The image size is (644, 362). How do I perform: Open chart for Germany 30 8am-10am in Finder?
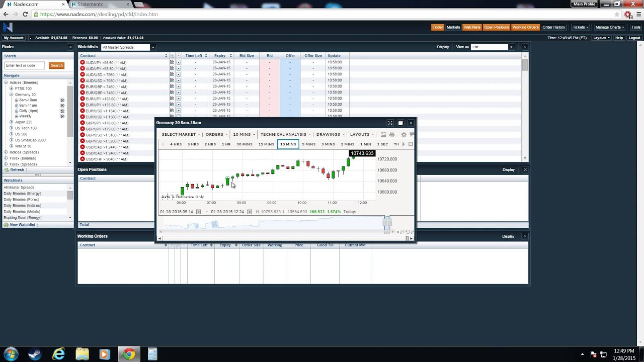point(62,100)
